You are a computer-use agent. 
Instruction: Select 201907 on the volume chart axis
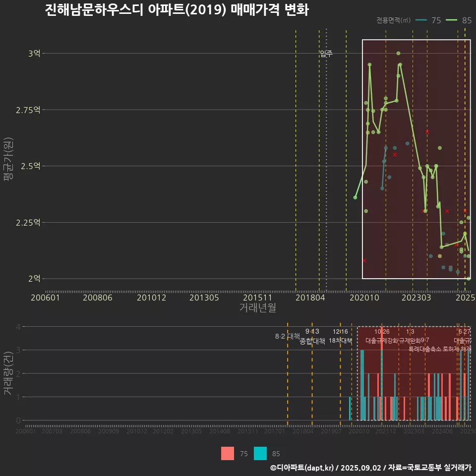pyautogui.click(x=331, y=431)
